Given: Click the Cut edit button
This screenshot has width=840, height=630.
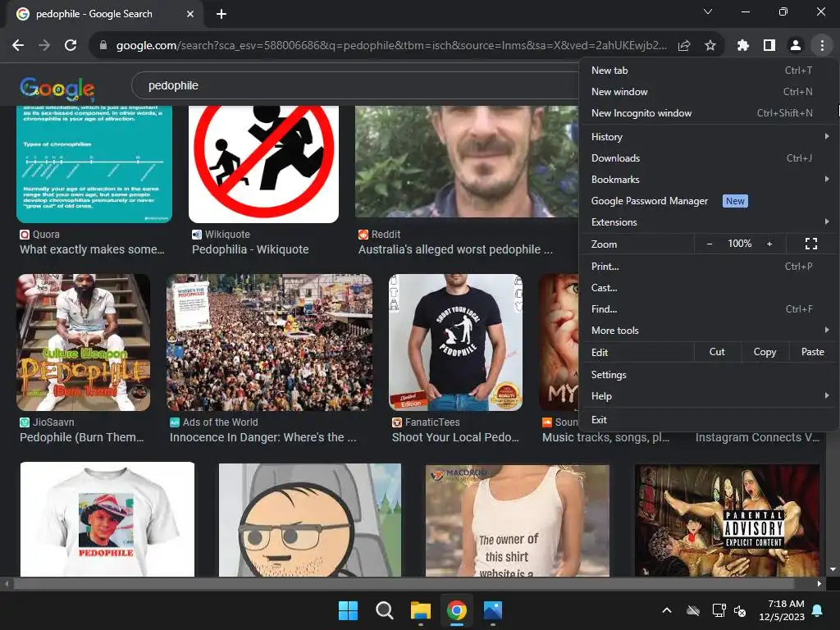Looking at the screenshot, I should (717, 352).
